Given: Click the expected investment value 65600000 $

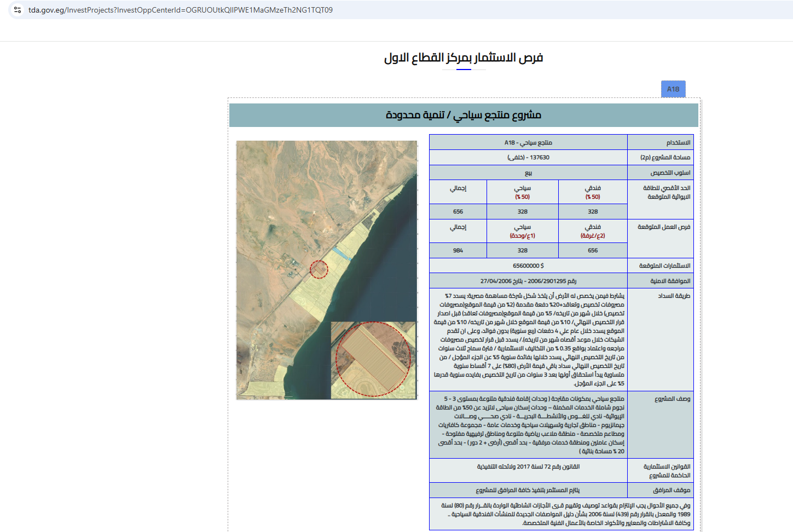Looking at the screenshot, I should [528, 266].
